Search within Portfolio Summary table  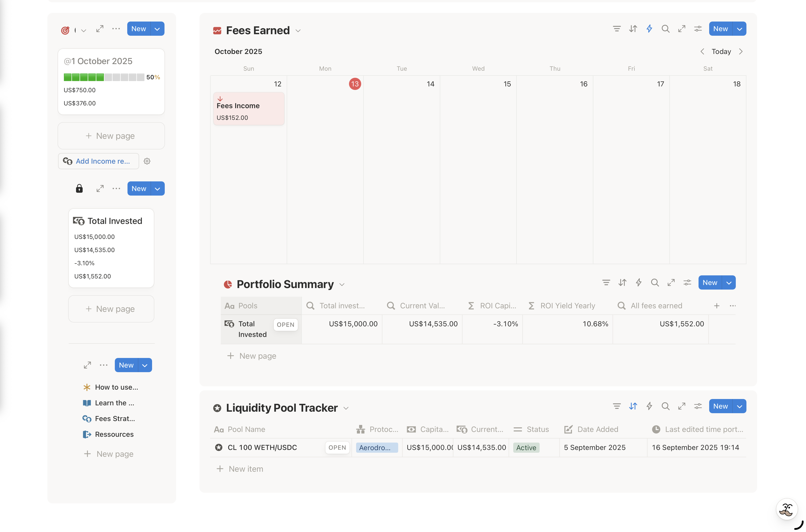[655, 283]
